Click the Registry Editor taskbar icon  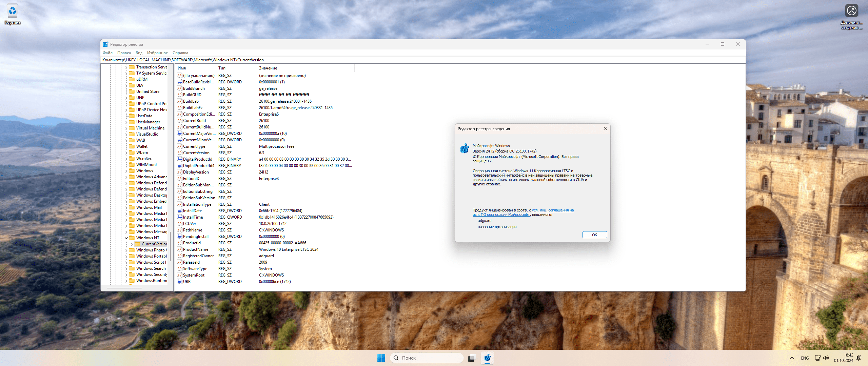(x=487, y=358)
